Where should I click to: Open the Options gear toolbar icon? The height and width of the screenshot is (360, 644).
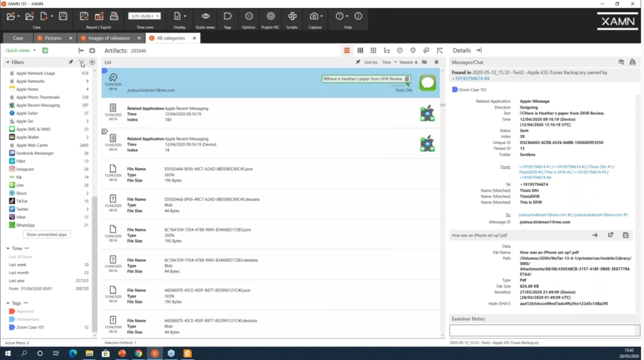pos(248,16)
